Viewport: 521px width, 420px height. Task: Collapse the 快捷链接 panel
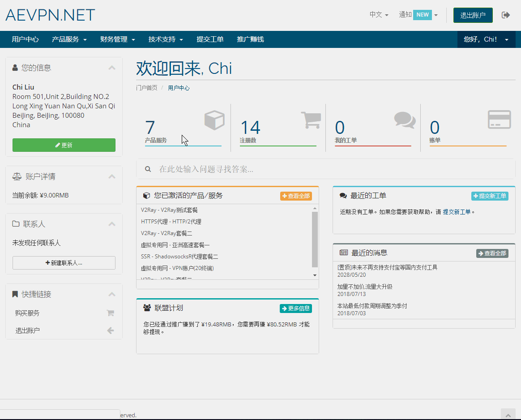coord(112,294)
